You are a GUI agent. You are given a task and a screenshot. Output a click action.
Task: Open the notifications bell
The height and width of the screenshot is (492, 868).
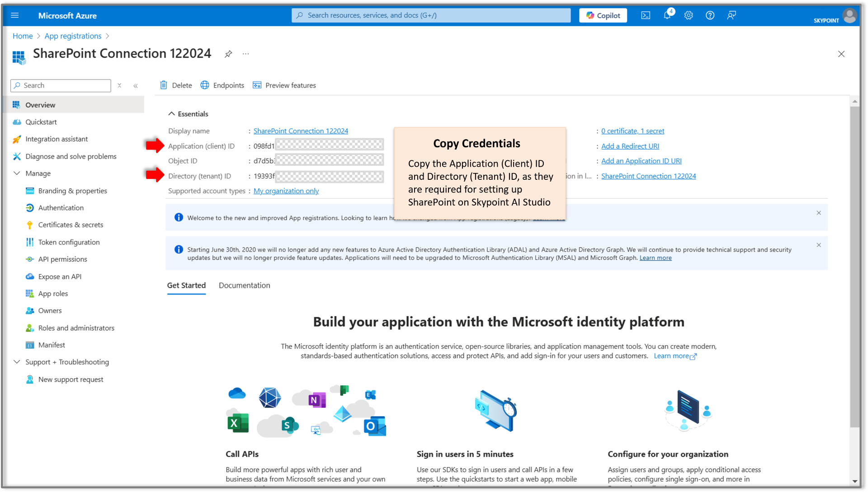tap(667, 15)
